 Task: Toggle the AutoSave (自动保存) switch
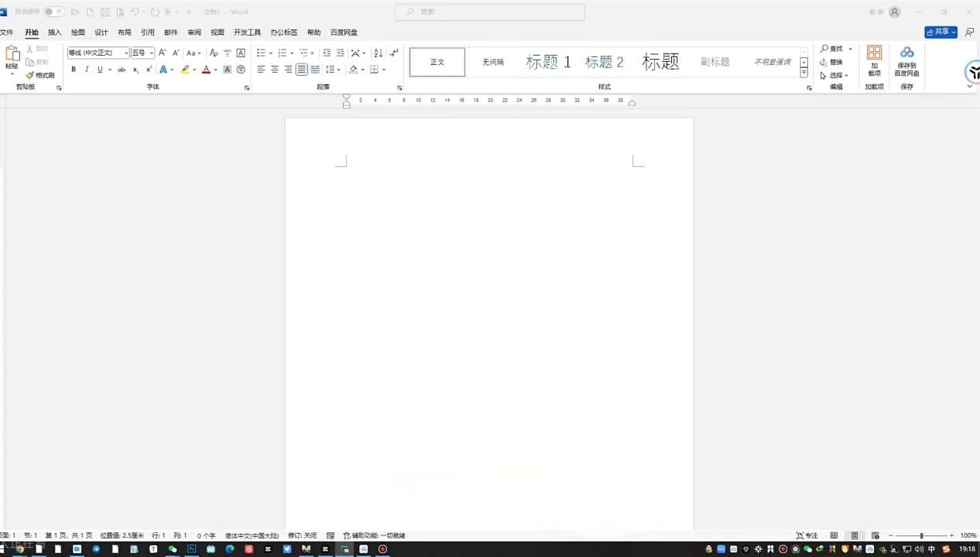click(54, 12)
